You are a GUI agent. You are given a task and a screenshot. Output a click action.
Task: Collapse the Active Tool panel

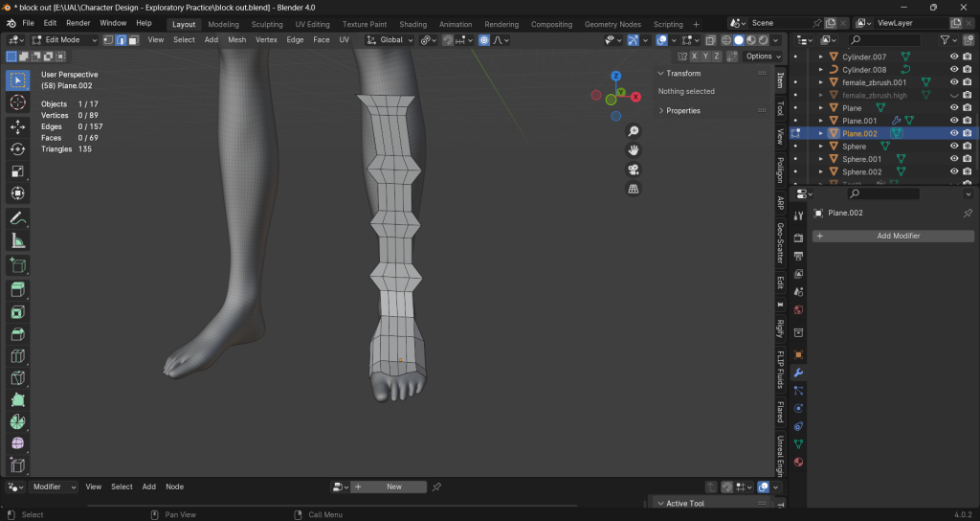tap(660, 504)
